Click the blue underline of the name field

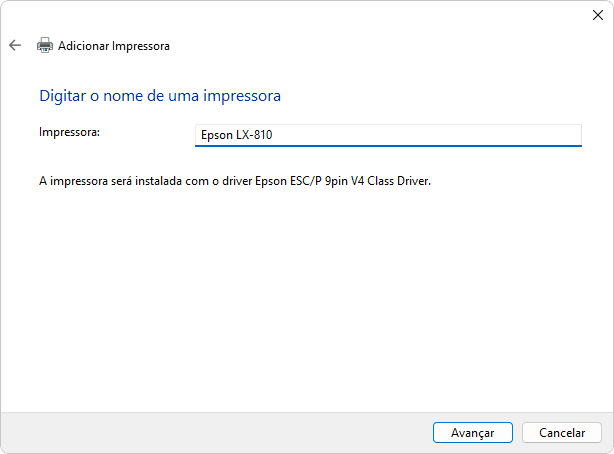[x=388, y=146]
